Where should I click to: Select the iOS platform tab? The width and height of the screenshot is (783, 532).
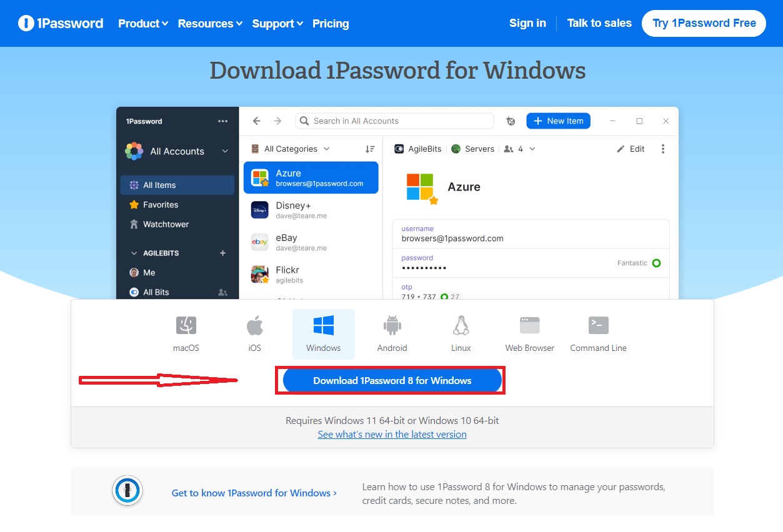click(255, 334)
